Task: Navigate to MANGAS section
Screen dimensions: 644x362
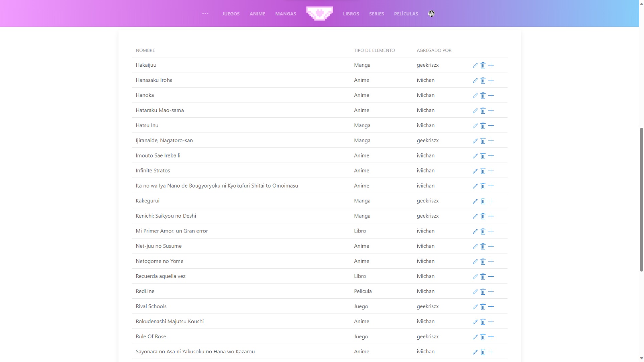Action: coord(285,14)
